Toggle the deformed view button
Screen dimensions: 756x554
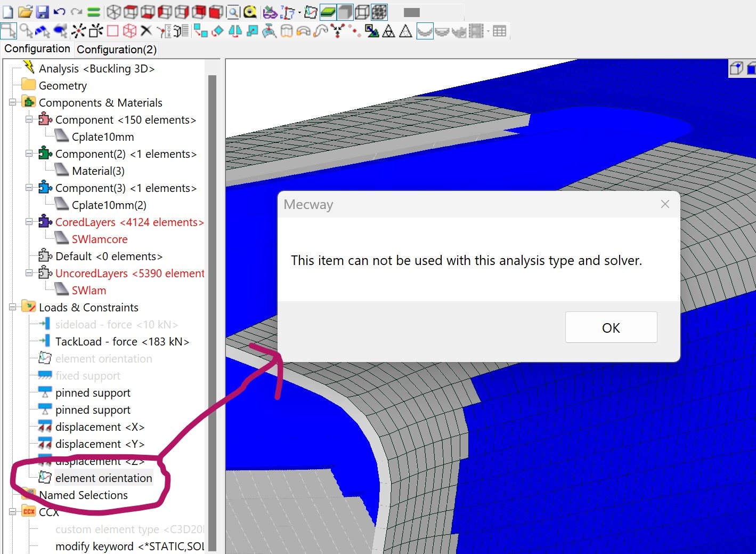click(x=425, y=31)
